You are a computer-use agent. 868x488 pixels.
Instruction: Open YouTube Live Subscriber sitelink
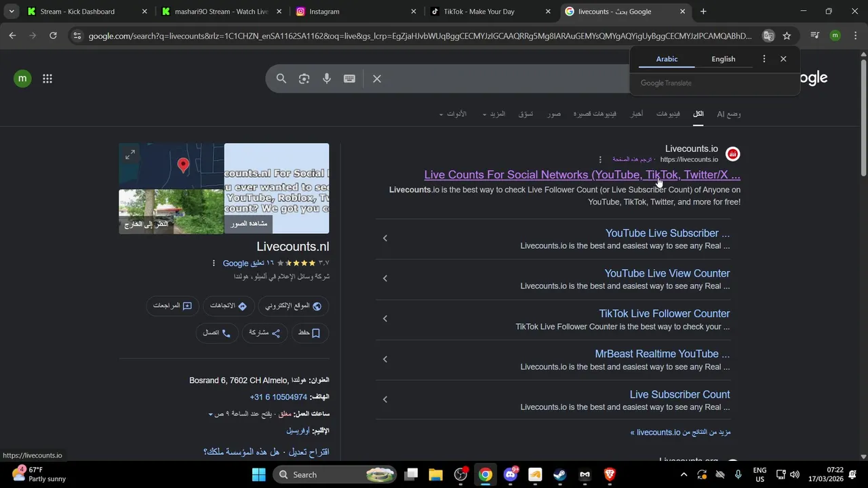tap(667, 233)
